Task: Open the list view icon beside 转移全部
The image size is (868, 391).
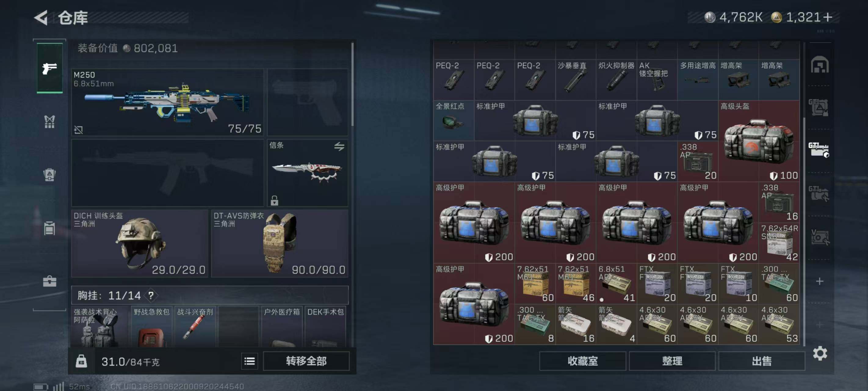Action: click(249, 361)
